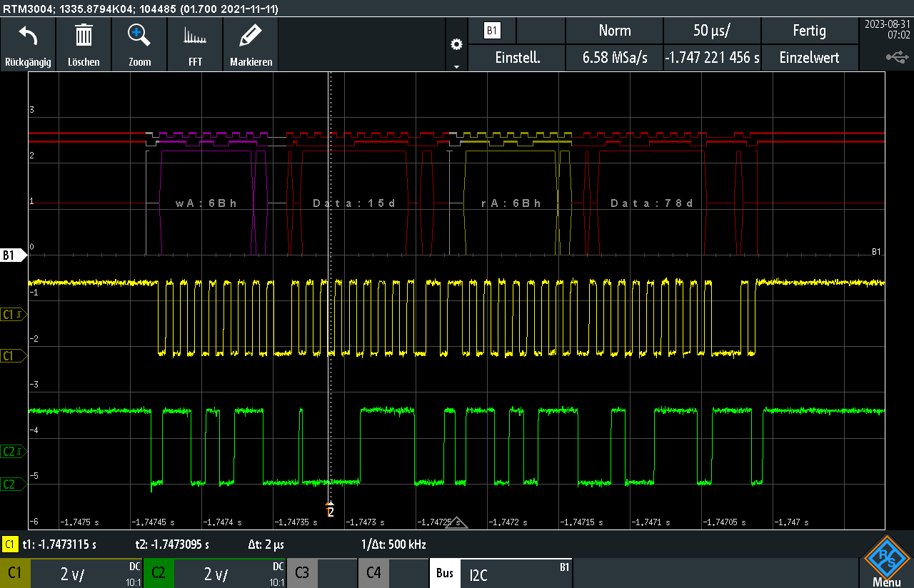Enable channel C3
Image resolution: width=914 pixels, height=588 pixels.
302,572
